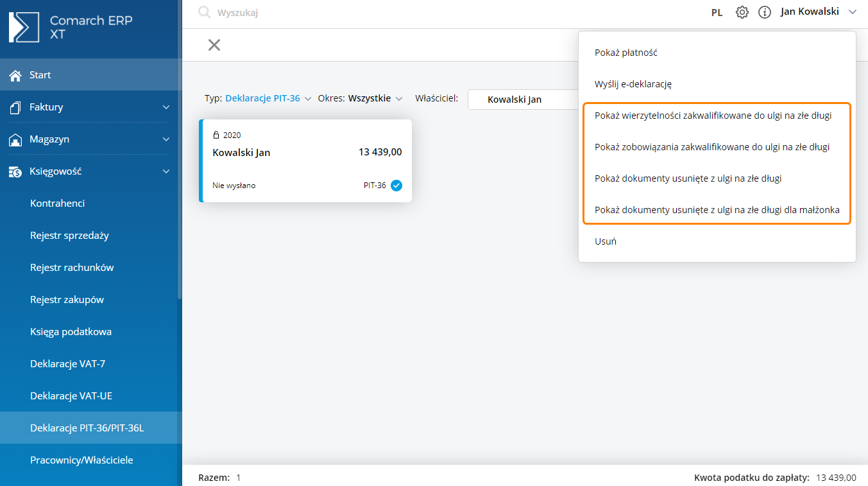
Task: Click the Księgowość accounting icon
Action: tap(15, 171)
